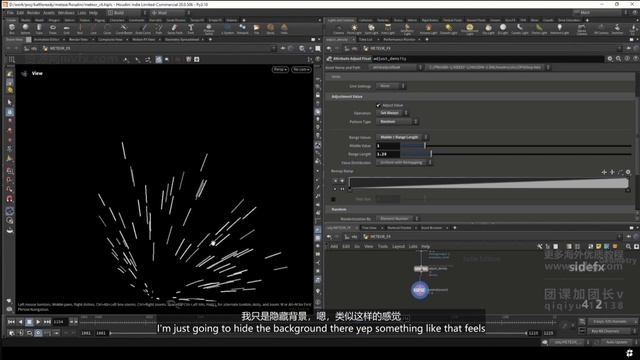Toggle the Adjust Value checkbox

point(378,105)
